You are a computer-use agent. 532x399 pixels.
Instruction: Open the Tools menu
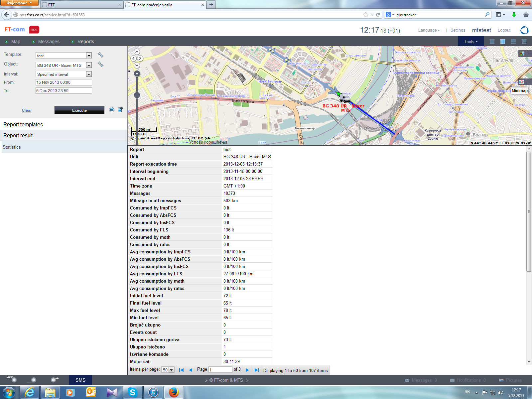470,42
